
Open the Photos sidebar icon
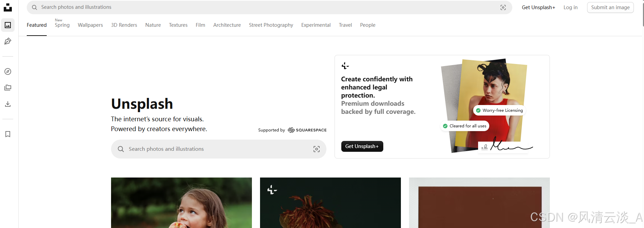[8, 25]
